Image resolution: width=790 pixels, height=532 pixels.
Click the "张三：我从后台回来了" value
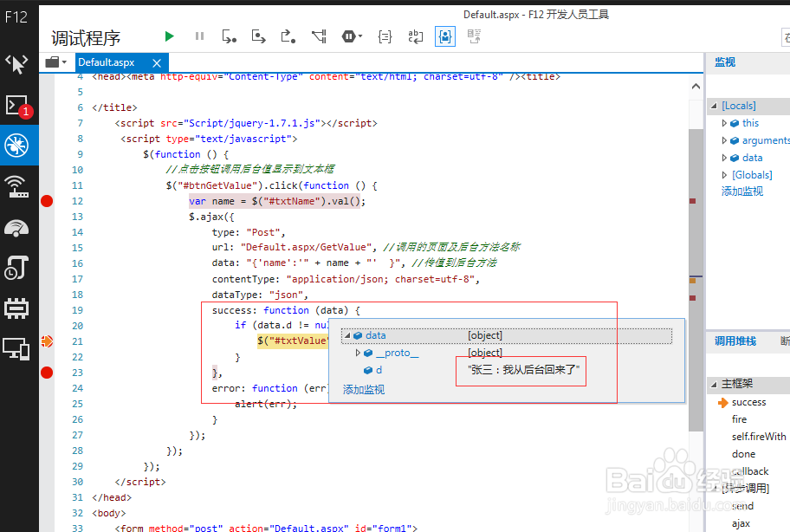[x=523, y=370]
